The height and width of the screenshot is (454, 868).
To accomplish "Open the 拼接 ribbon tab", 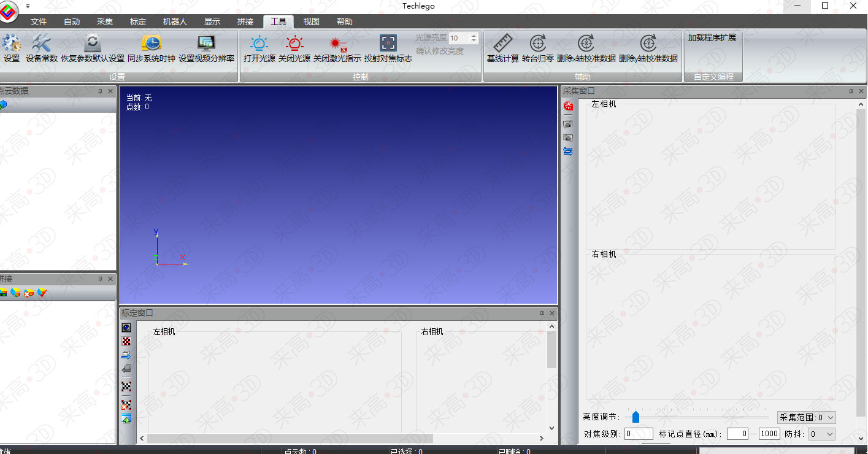I will click(245, 21).
